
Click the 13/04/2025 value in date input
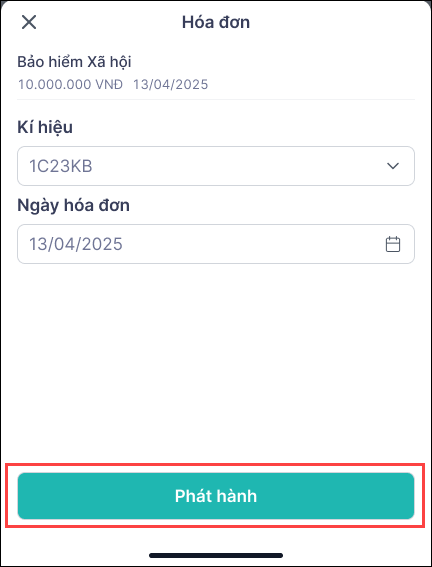tap(76, 244)
